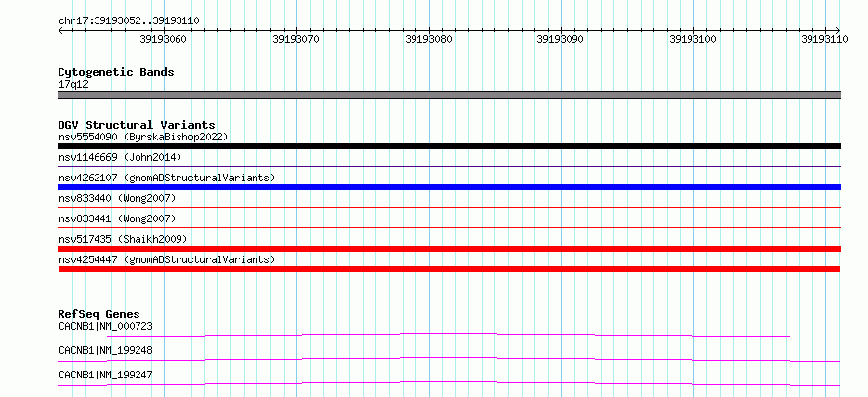The width and height of the screenshot is (868, 397).
Task: Open nsv833440 (Wong2007) variant label
Action: coord(117,198)
